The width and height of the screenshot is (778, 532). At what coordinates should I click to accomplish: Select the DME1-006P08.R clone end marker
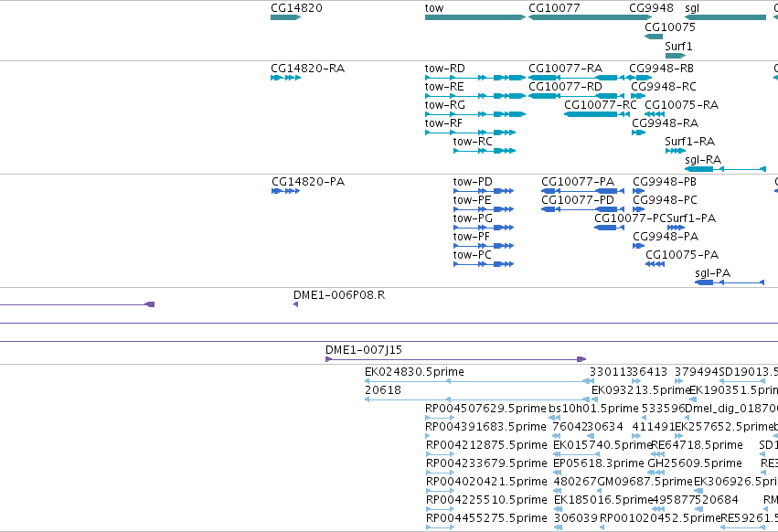(x=295, y=304)
